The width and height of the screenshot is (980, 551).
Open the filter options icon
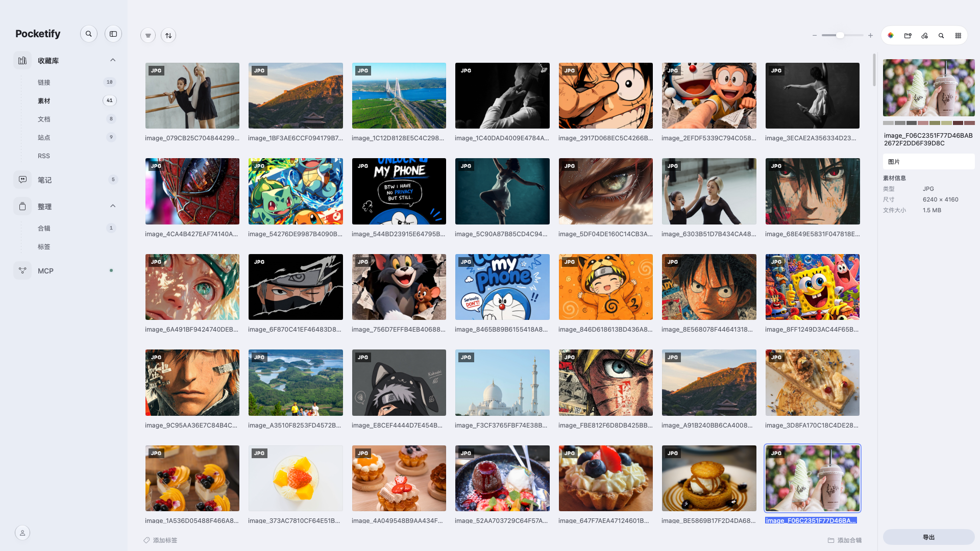point(148,35)
